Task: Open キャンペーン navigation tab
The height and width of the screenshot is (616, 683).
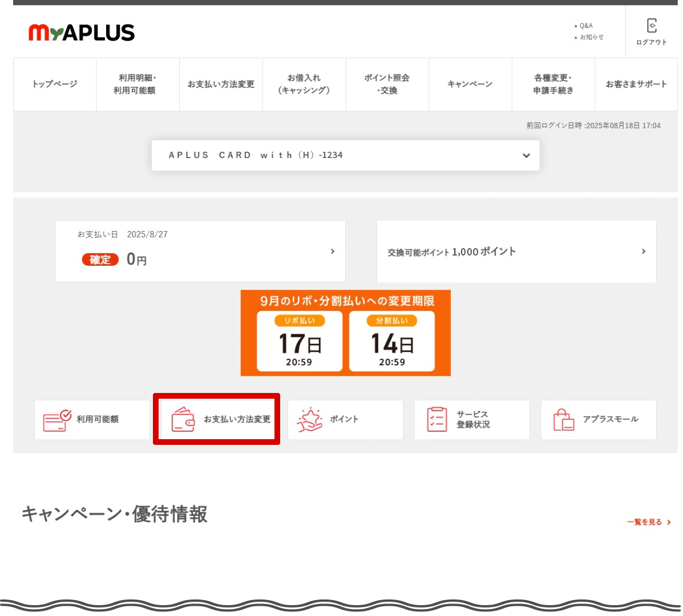Action: pos(470,84)
